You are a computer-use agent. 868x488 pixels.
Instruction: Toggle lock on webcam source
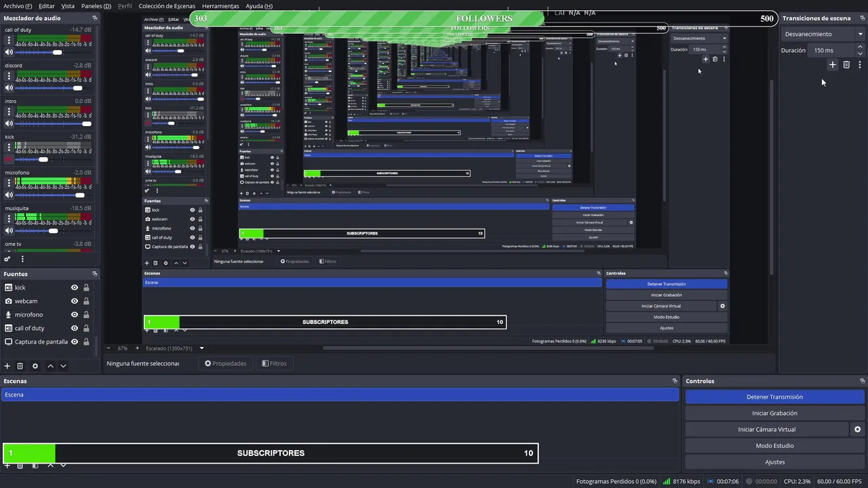pos(86,301)
